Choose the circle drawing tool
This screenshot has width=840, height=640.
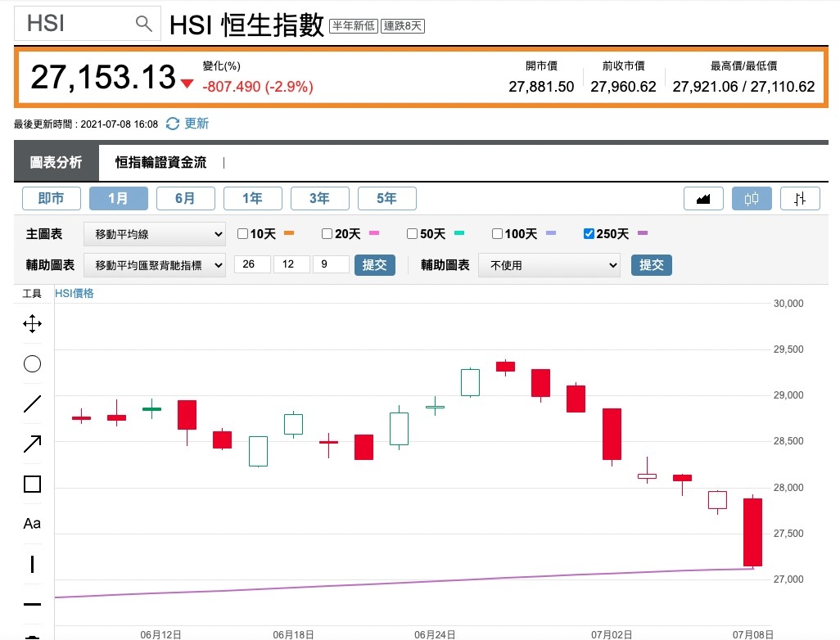point(32,363)
